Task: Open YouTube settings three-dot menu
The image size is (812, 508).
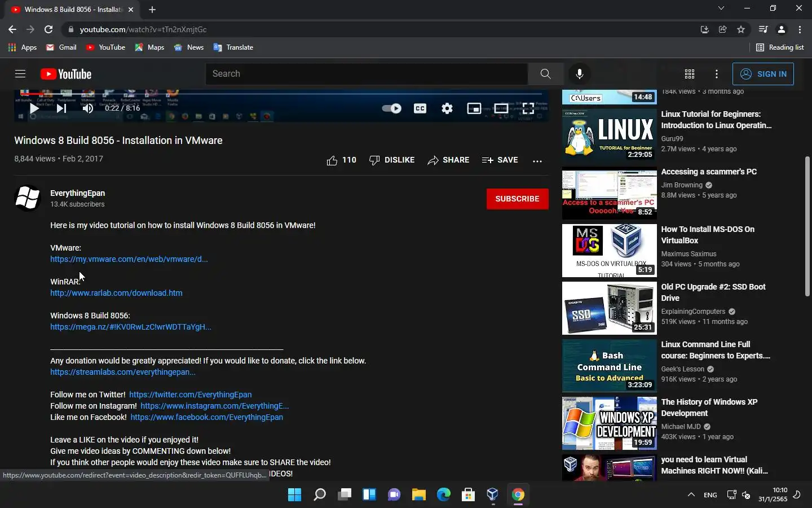Action: (x=717, y=74)
